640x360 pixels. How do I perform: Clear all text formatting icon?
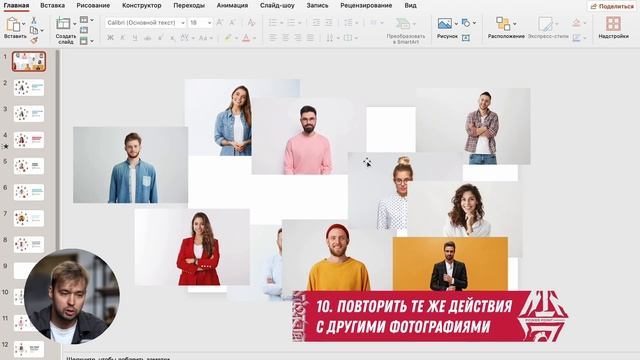pos(251,22)
